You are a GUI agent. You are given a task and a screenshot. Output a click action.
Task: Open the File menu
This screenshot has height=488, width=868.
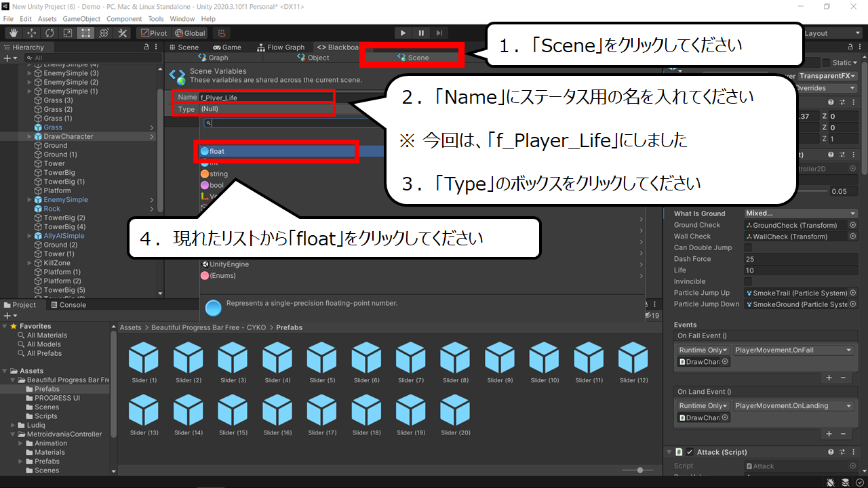point(8,19)
